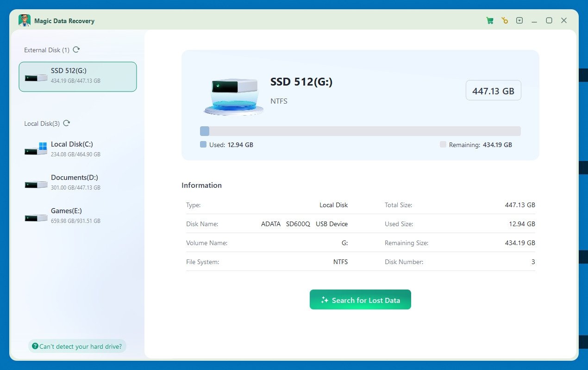Click the 447.13 GB capacity badge
The image size is (588, 370).
pyautogui.click(x=493, y=91)
